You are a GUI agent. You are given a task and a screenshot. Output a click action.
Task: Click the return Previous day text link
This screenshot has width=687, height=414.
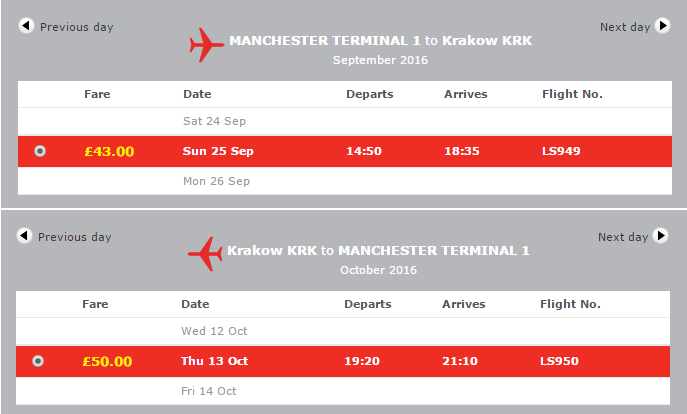pyautogui.click(x=75, y=237)
